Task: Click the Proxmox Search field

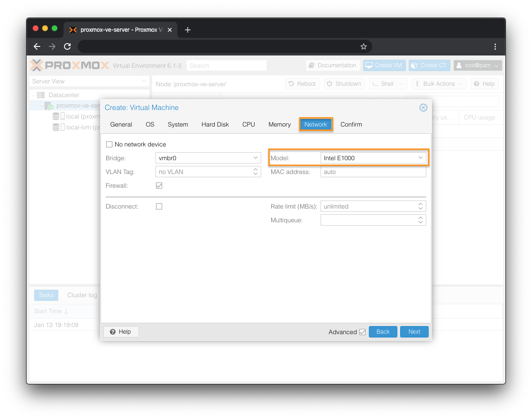Action: click(226, 65)
